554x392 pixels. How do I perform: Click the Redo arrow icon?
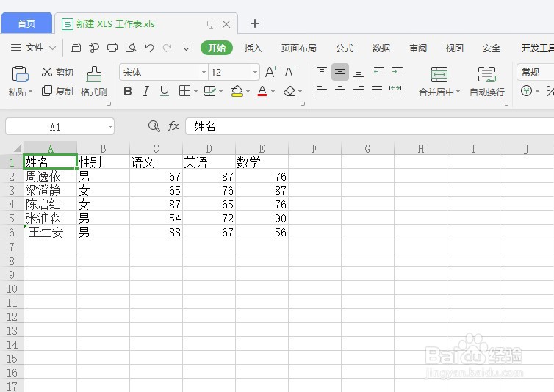(x=168, y=48)
